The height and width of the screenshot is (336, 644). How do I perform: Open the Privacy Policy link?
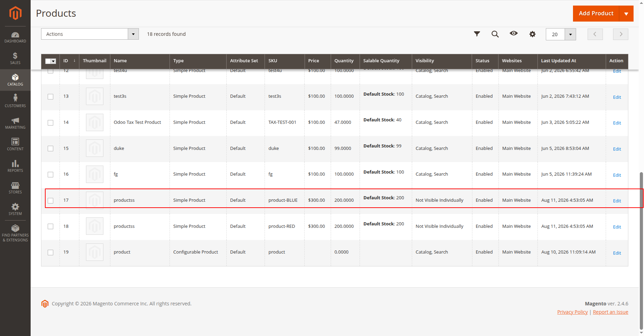point(572,312)
